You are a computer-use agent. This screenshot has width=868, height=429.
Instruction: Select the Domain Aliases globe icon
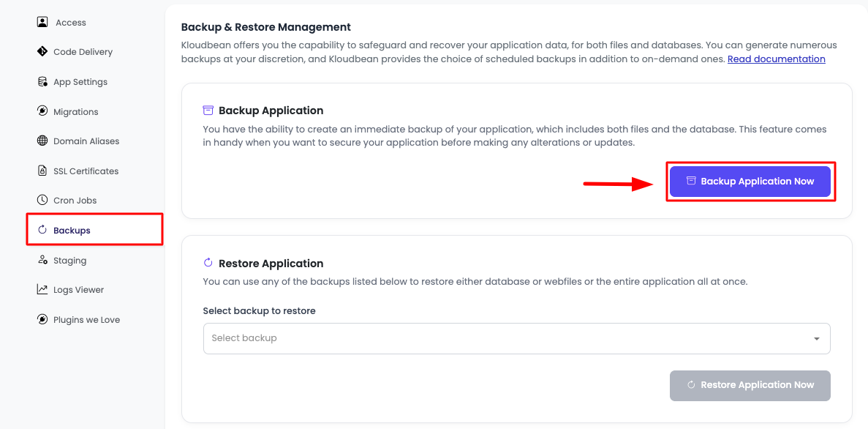point(42,141)
